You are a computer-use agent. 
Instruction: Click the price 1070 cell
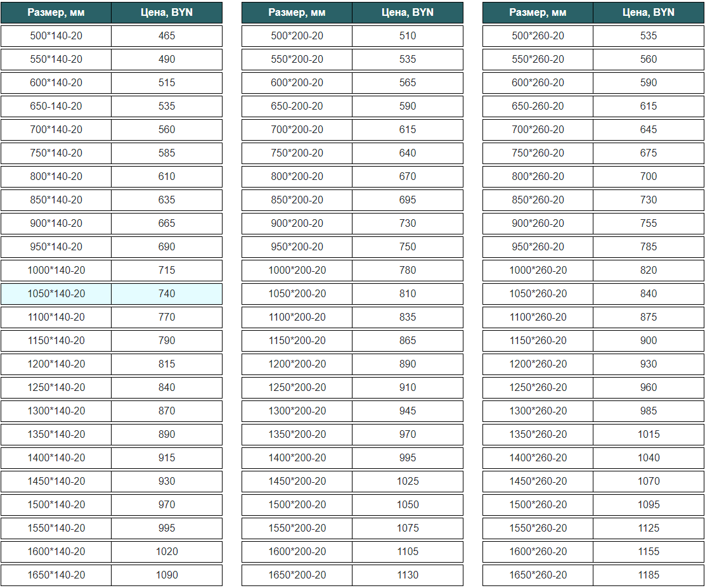tap(649, 481)
